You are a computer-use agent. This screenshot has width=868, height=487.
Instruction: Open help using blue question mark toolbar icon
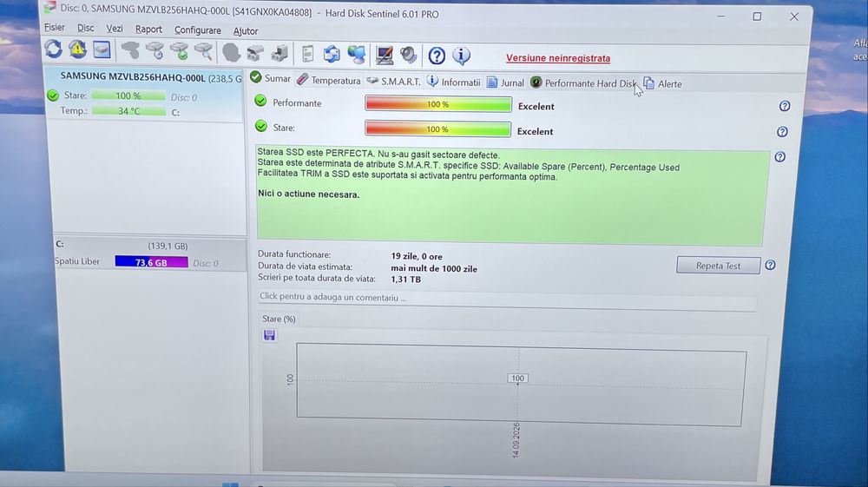pyautogui.click(x=437, y=56)
